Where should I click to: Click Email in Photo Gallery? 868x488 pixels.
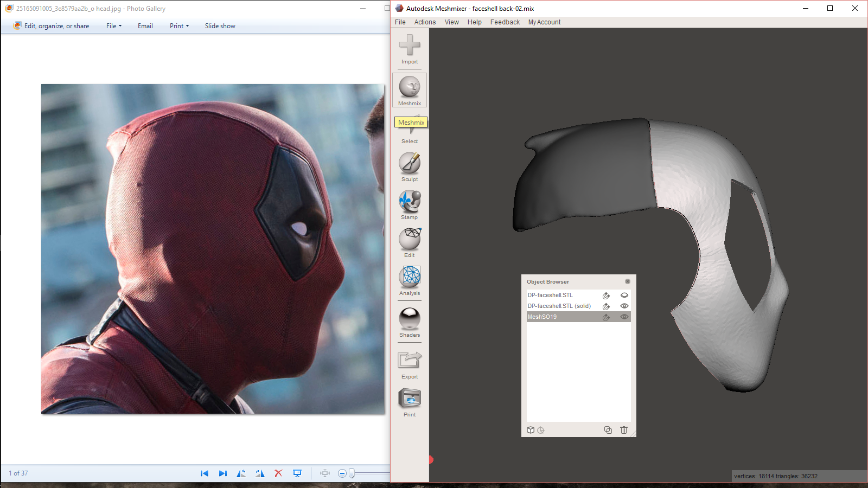coord(145,26)
